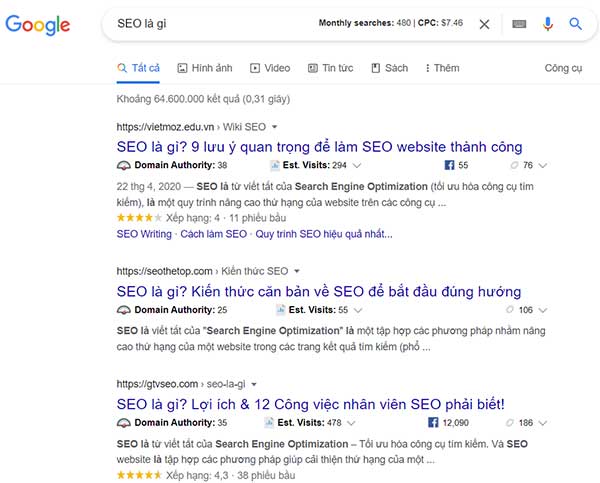Click the Facebook icon showing 55 shares
600x483 pixels.
[x=449, y=165]
